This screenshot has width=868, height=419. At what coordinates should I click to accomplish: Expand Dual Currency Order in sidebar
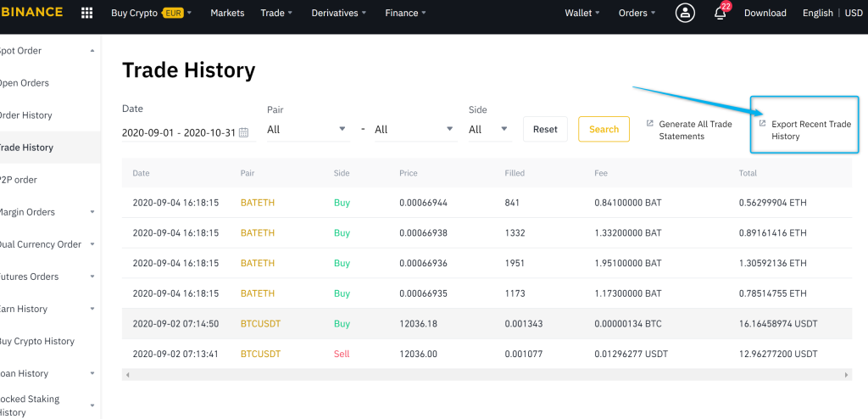pos(92,244)
